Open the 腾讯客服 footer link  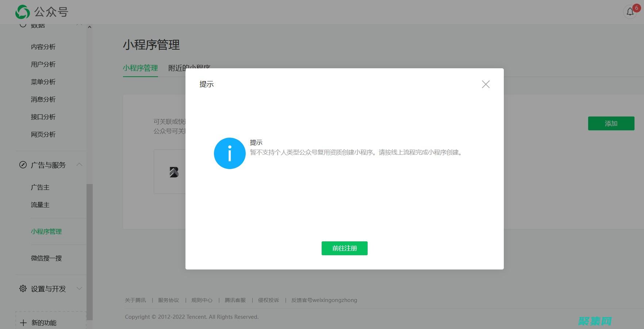235,300
